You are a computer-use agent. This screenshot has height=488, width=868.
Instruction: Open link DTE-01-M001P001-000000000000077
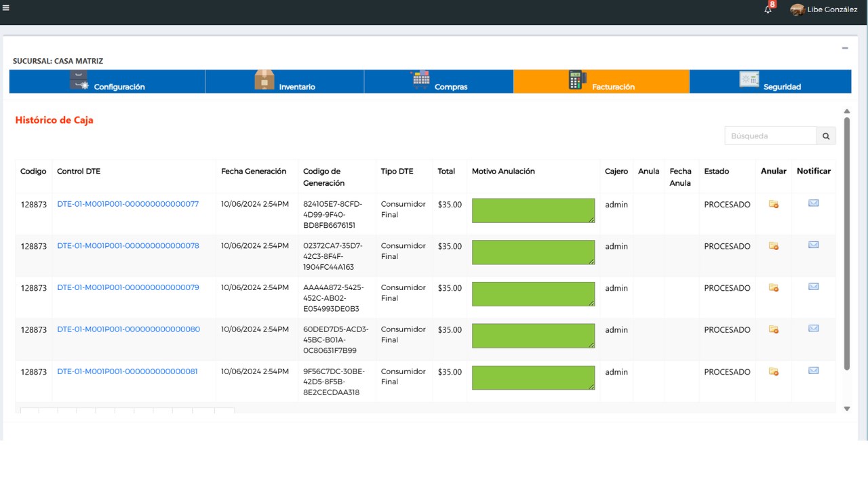pos(127,204)
